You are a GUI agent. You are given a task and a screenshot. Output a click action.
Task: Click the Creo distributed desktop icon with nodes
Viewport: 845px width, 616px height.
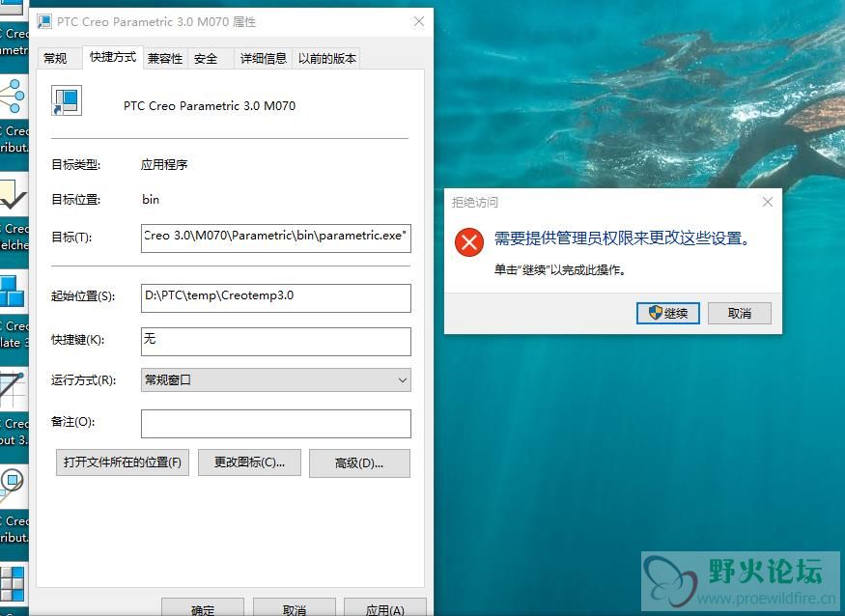tap(13, 96)
